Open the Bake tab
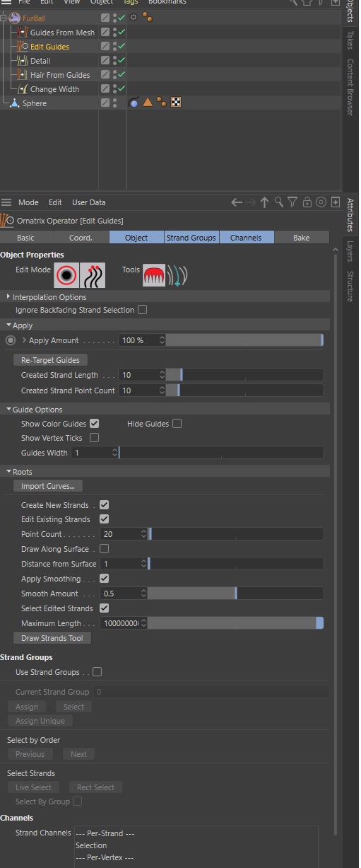The width and height of the screenshot is (361, 868). click(302, 238)
